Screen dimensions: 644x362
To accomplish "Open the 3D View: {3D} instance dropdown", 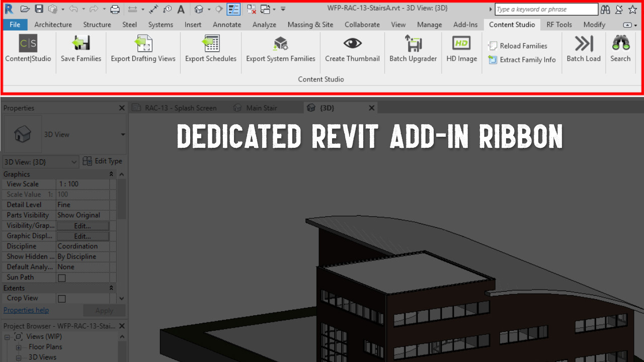I will click(x=40, y=162).
